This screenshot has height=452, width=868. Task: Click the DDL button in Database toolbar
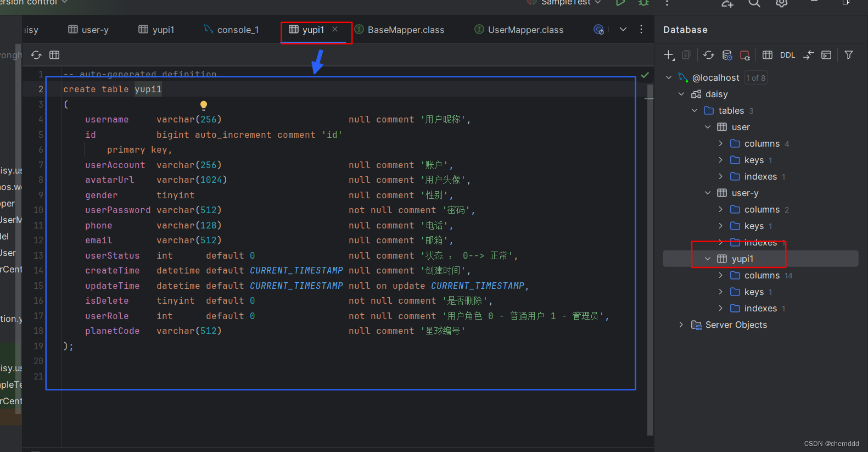click(787, 55)
